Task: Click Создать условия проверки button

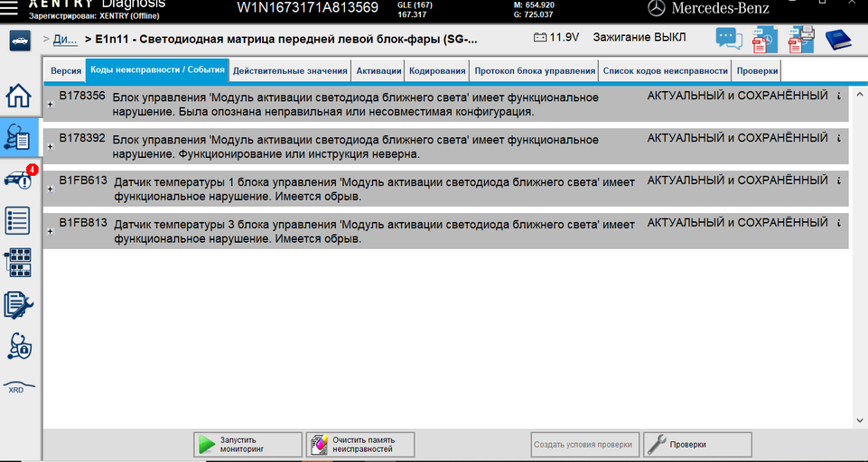Action: [585, 444]
